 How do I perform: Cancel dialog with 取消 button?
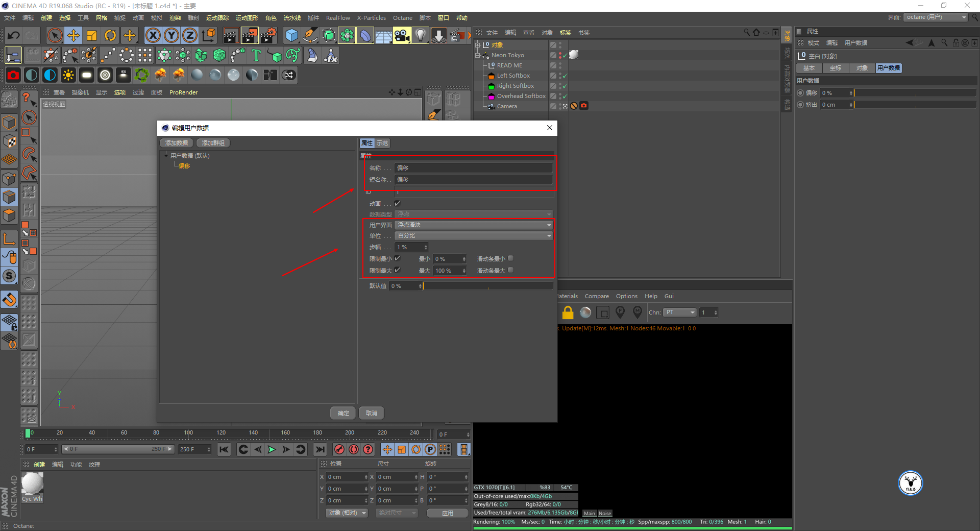pos(372,413)
